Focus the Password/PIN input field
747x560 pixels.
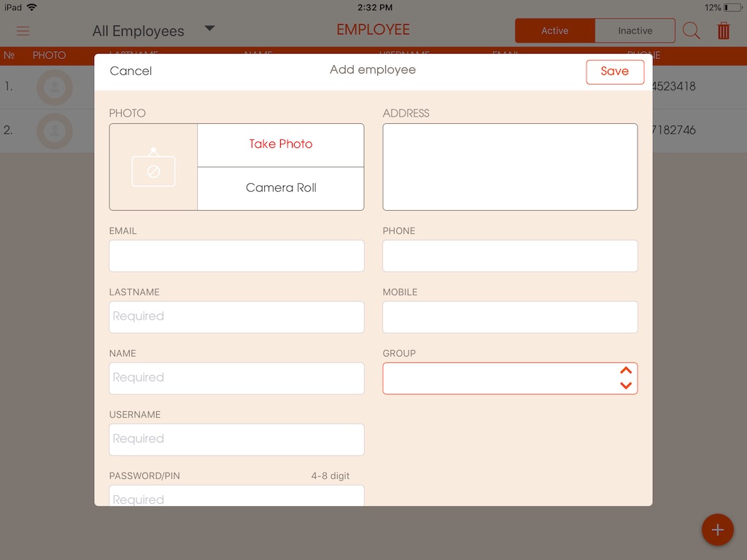(x=237, y=495)
